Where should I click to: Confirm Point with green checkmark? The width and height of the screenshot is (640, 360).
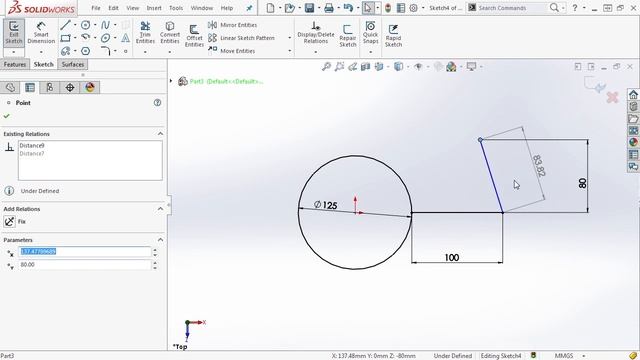(x=7, y=116)
